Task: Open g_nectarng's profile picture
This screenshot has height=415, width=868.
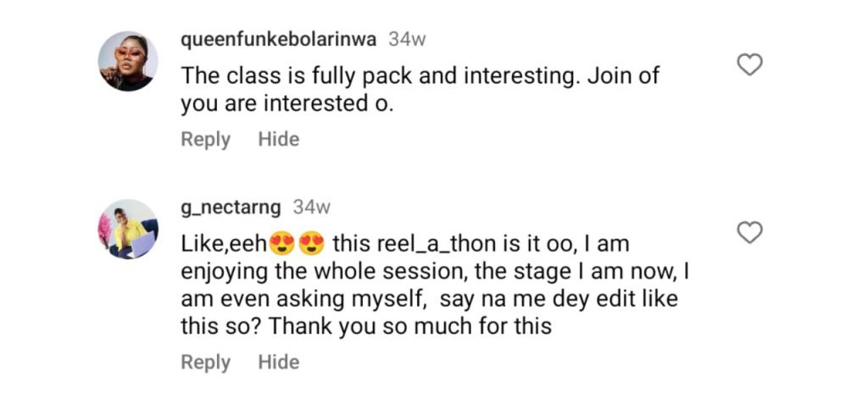Action: point(128,229)
